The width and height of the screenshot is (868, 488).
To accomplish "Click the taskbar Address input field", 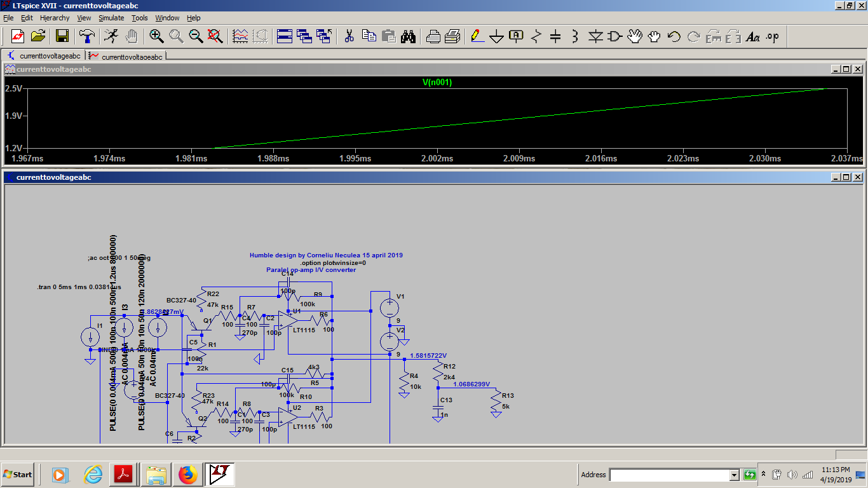I will tap(670, 475).
